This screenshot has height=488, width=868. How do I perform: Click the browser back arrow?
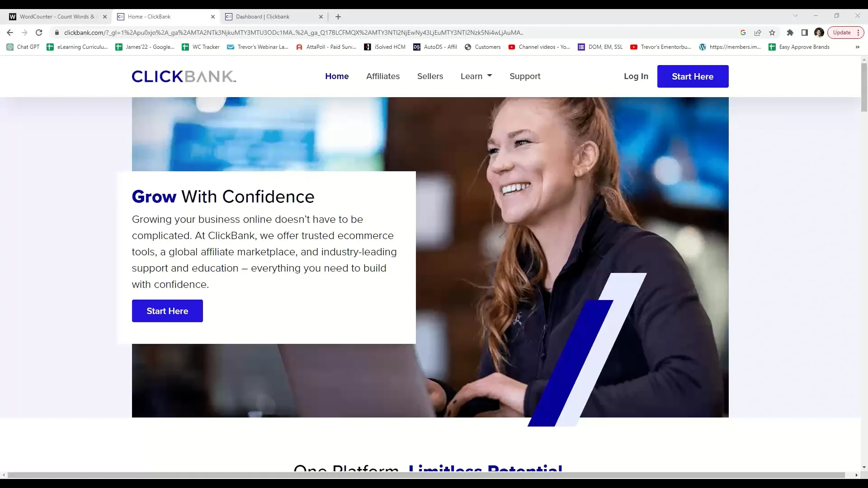(10, 33)
